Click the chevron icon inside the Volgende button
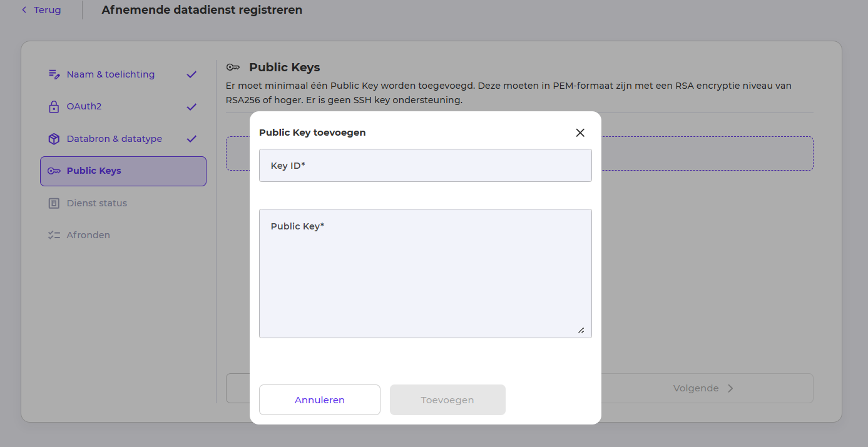 (730, 388)
